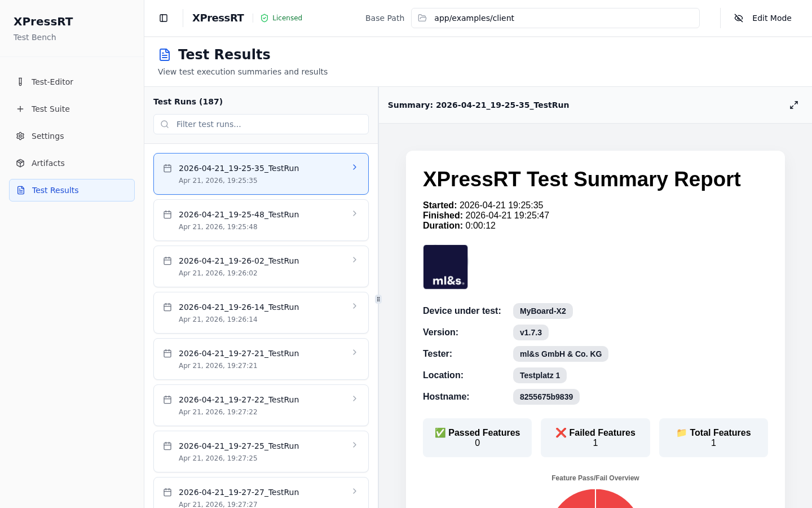Expand chevron on 2026-04-21_19-26-02_TestRun
This screenshot has height=508, width=812.
[355, 260]
